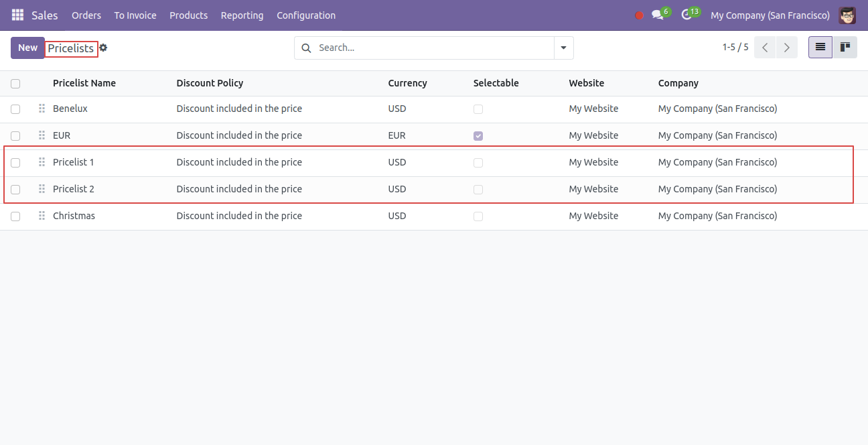Grab the drag handle of Benelux row
This screenshot has height=445, width=868.
click(x=42, y=109)
